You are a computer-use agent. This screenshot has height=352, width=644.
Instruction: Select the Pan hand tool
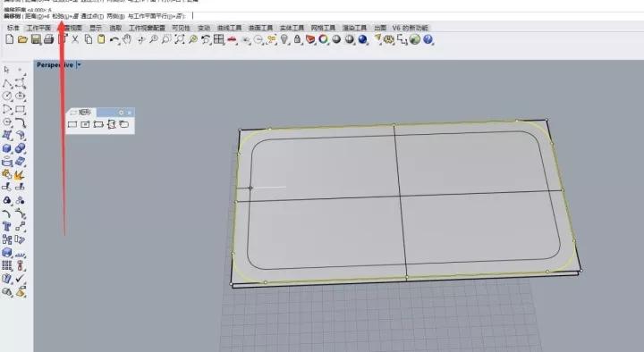pos(127,39)
